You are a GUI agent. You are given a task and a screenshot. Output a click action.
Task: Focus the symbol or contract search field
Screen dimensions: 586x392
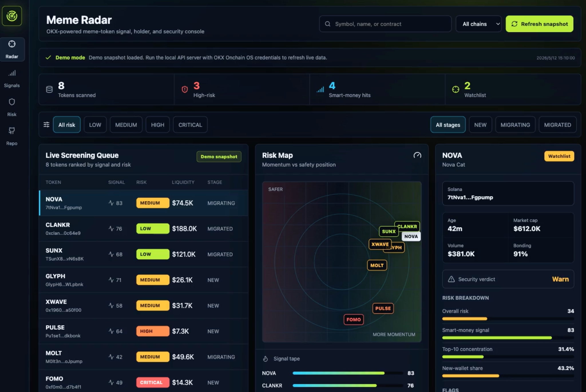point(385,24)
